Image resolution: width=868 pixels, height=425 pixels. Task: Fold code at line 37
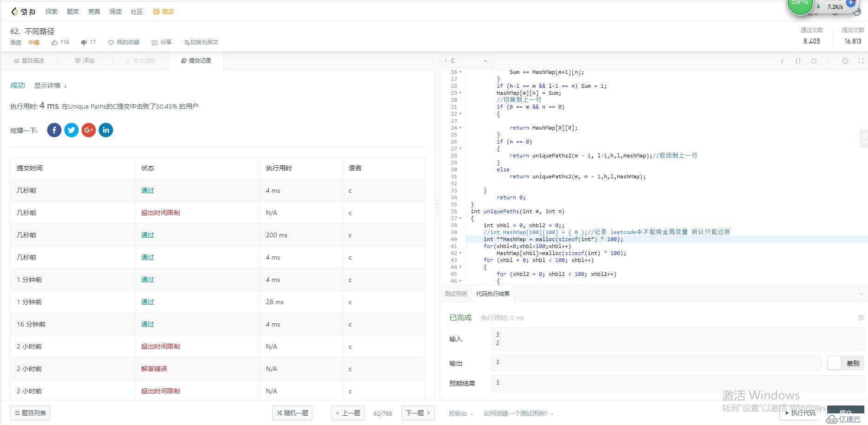[x=460, y=218]
